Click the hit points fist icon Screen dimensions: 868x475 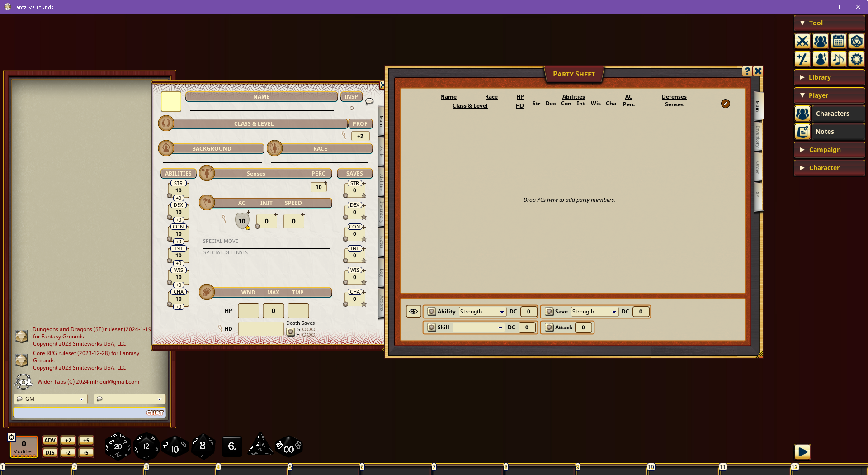click(207, 292)
